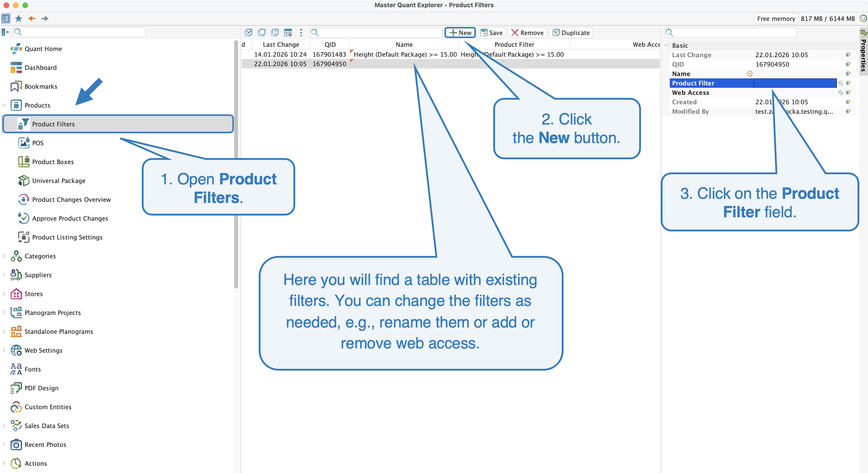Click the Custom Entities icon

click(16, 407)
